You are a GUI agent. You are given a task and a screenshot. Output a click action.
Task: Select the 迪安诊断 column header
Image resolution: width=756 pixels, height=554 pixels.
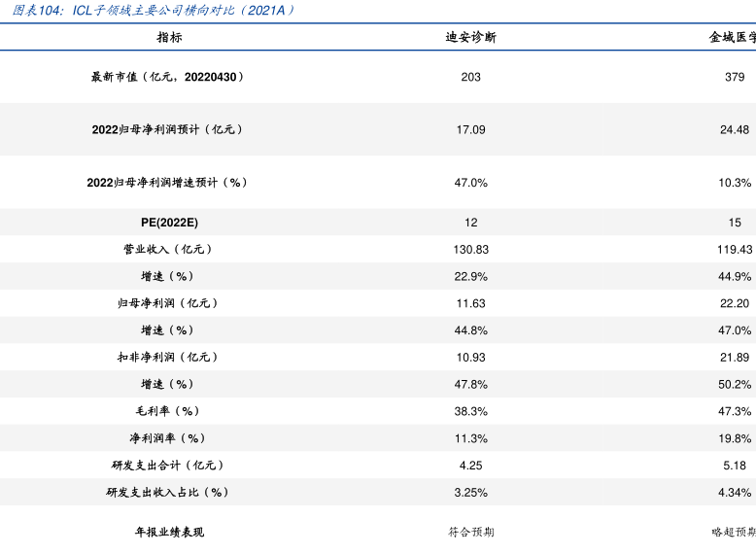[470, 38]
